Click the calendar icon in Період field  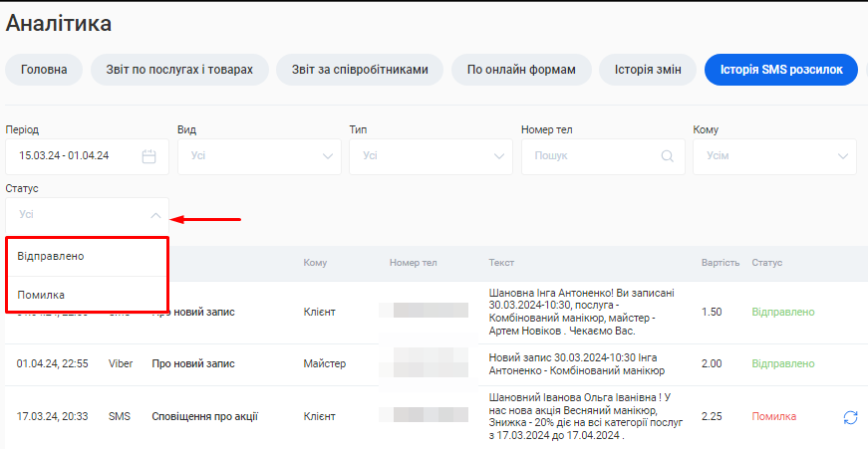click(x=149, y=156)
